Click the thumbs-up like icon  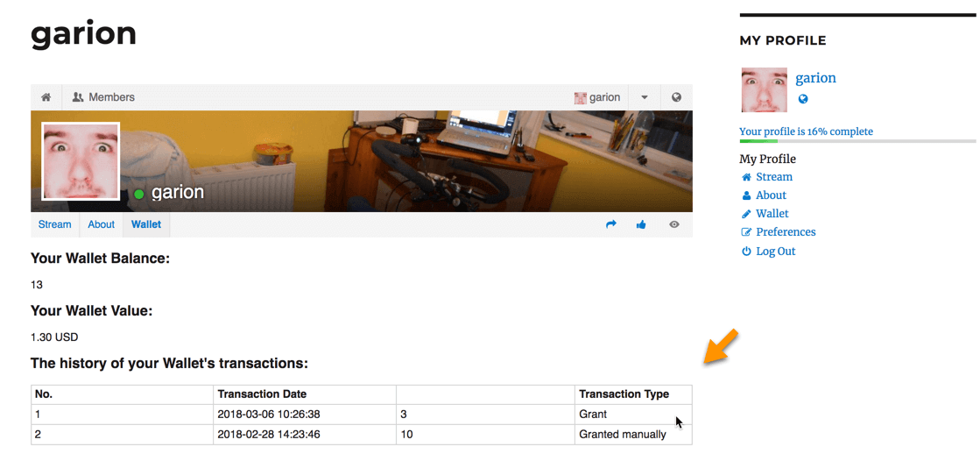point(641,224)
